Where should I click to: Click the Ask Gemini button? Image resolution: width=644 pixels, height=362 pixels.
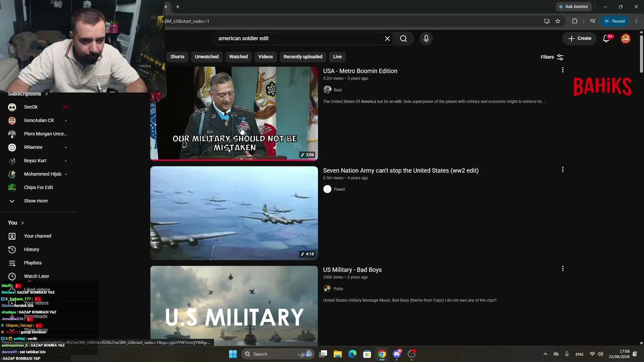573,7
